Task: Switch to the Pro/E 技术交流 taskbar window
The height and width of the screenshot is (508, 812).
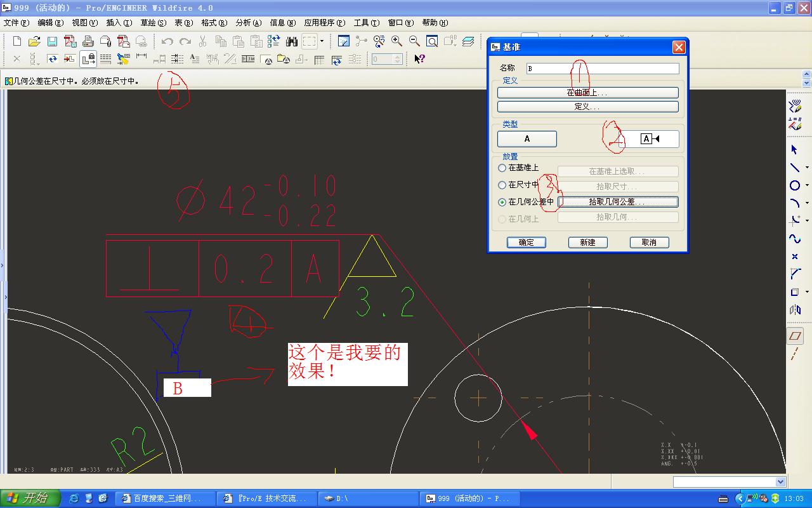Action: tap(266, 498)
